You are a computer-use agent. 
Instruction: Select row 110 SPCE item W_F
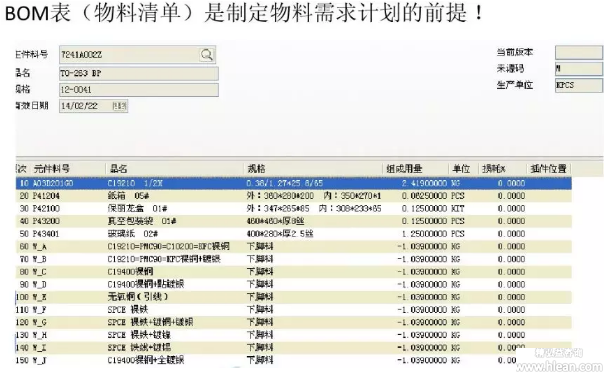(x=294, y=310)
